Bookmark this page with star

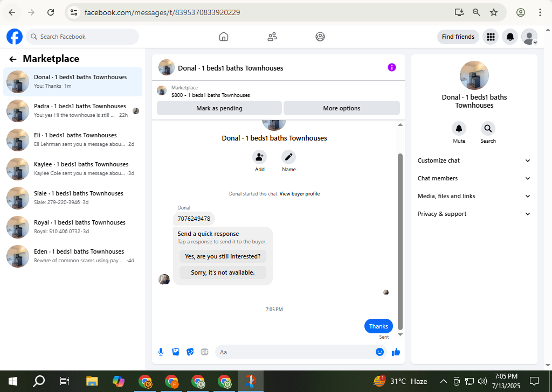tap(494, 12)
